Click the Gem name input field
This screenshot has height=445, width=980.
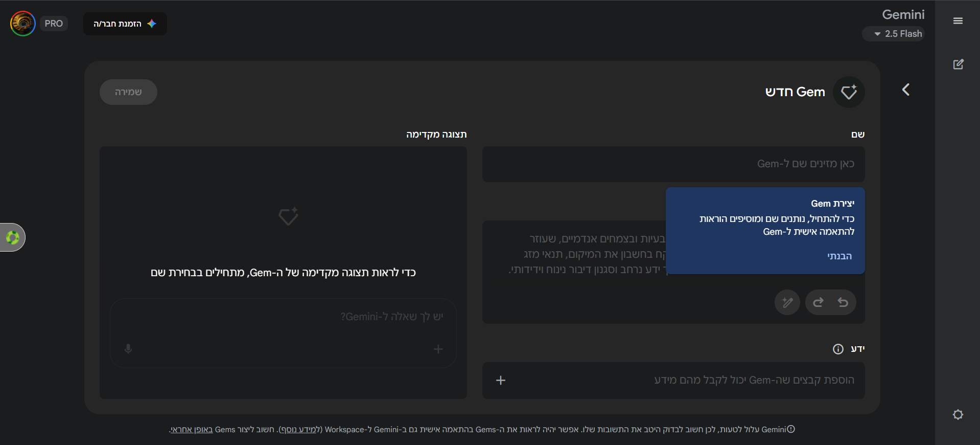[x=673, y=164]
